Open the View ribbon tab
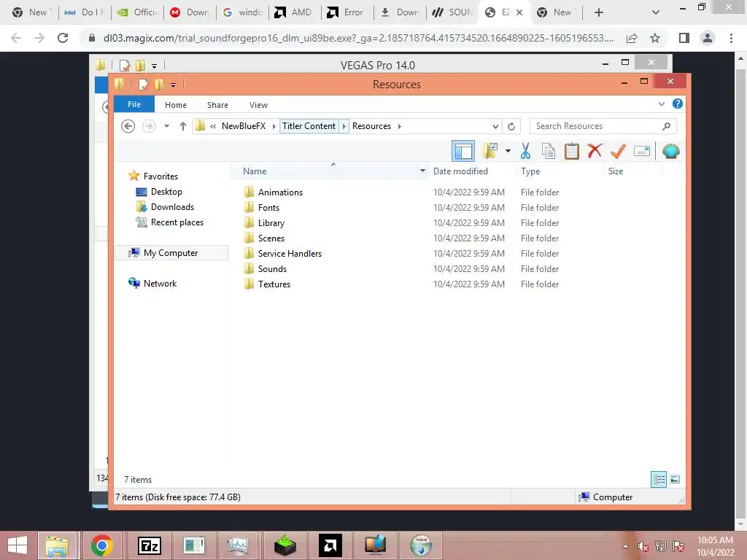 click(258, 105)
